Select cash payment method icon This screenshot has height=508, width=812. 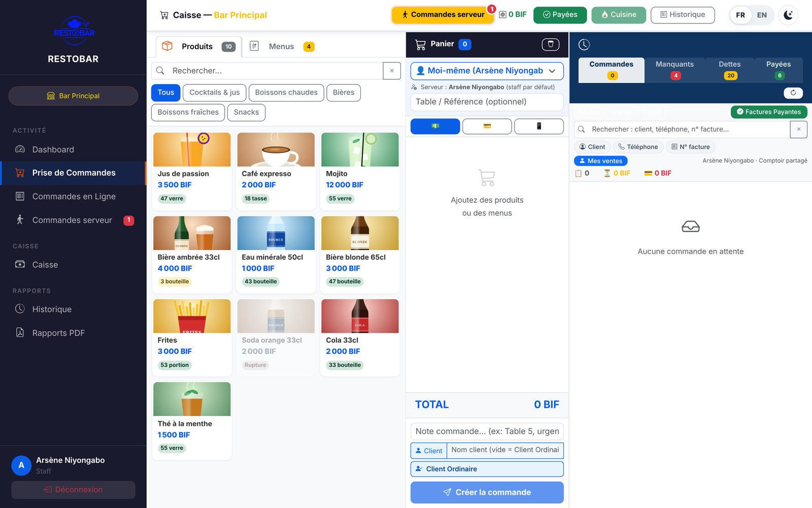(x=435, y=126)
